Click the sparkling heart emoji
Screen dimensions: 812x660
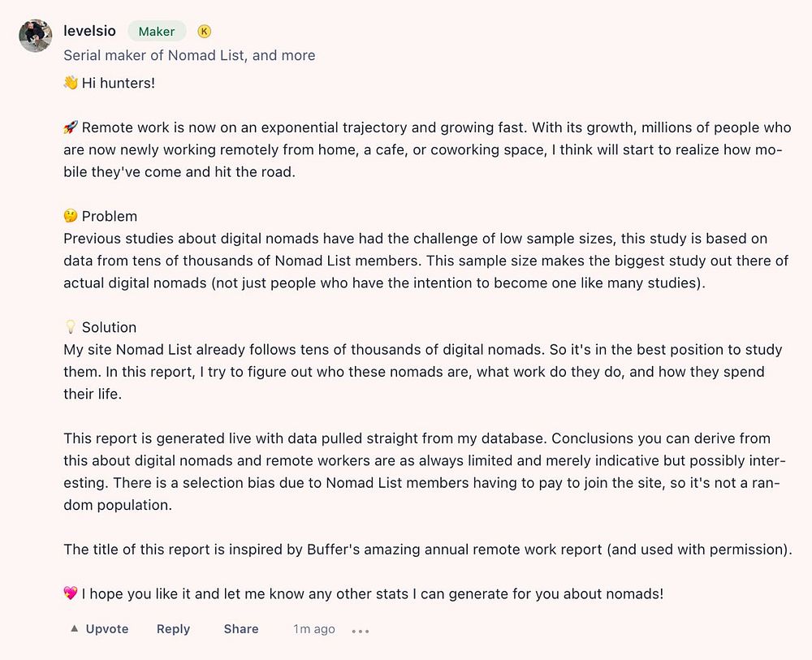(x=71, y=593)
